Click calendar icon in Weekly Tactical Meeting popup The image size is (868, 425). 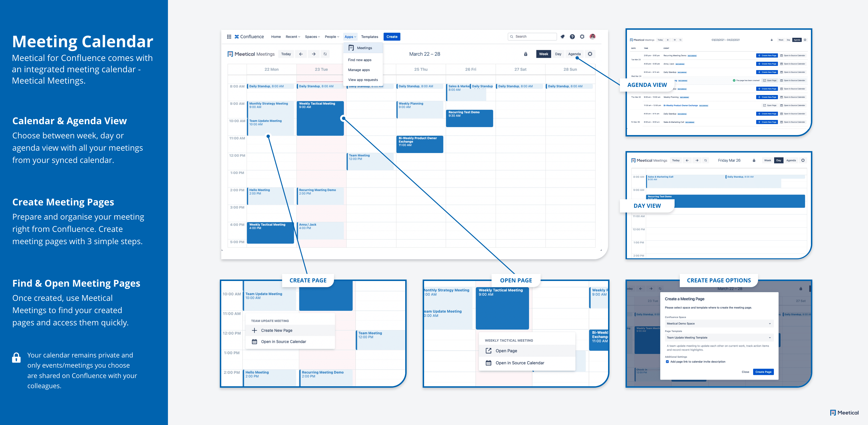[488, 363]
